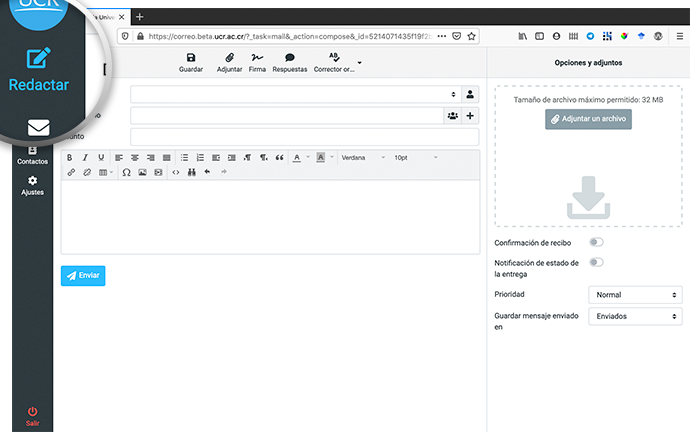700x446 pixels.
Task: Apply bold formatting in editor
Action: click(x=69, y=157)
